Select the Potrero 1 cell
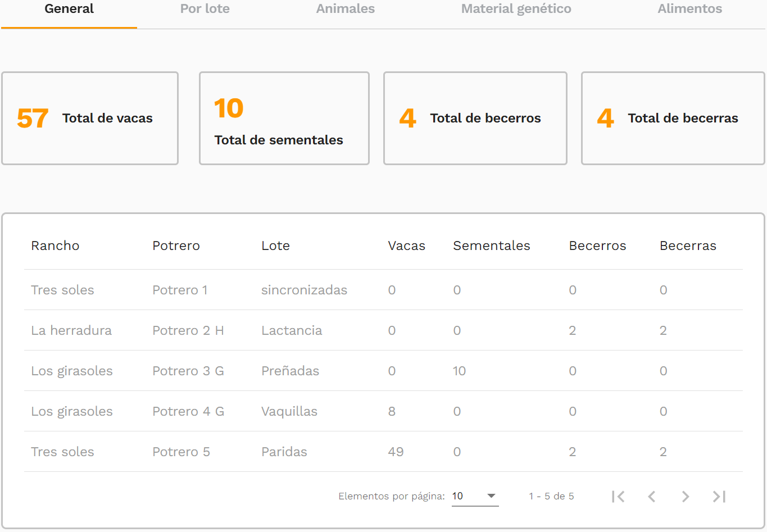This screenshot has height=532, width=767. point(180,290)
